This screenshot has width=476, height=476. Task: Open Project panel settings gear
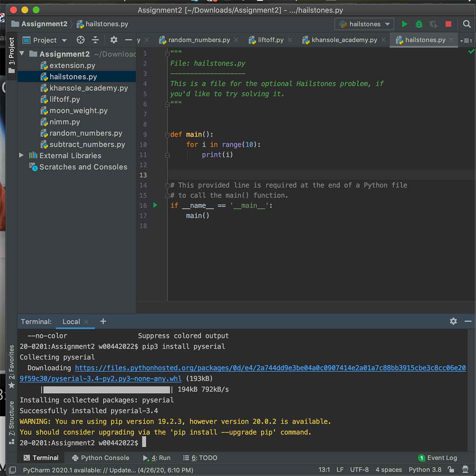114,40
